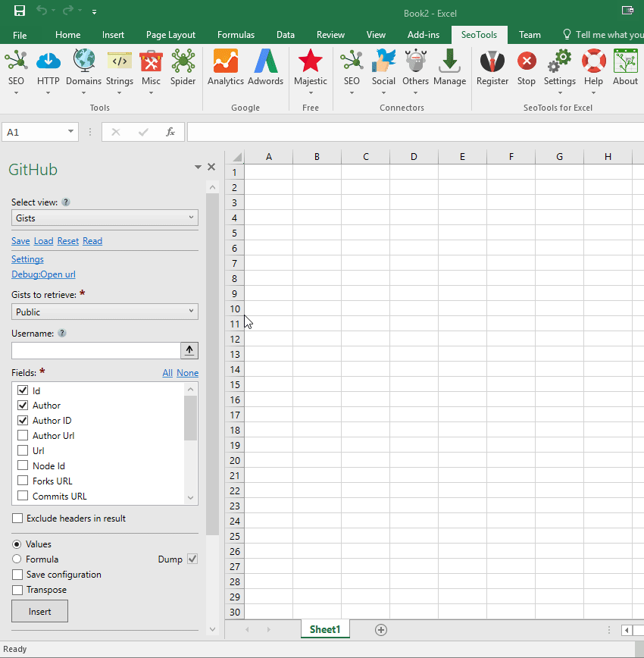Select the Sheet1 worksheet tab
Image resolution: width=644 pixels, height=658 pixels.
(325, 629)
